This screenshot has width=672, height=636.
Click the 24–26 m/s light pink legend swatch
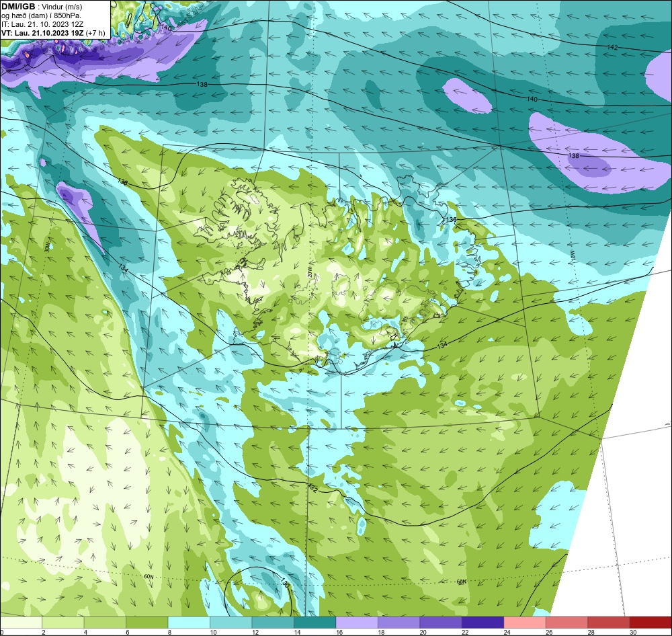[525, 623]
